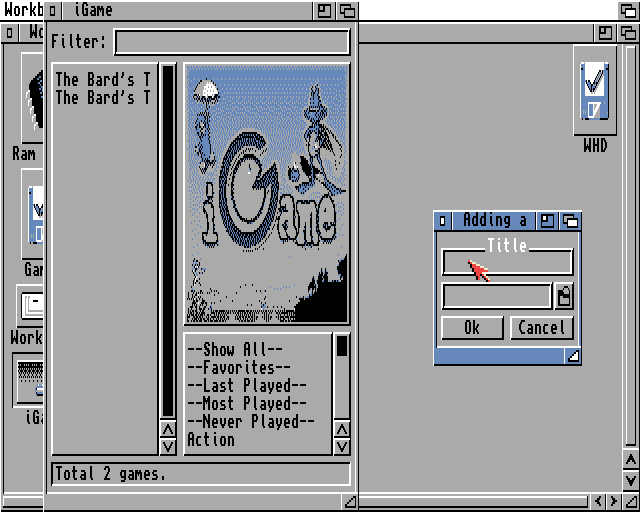Click the game list's vertical scrollbar
640x512 pixels.
168,240
